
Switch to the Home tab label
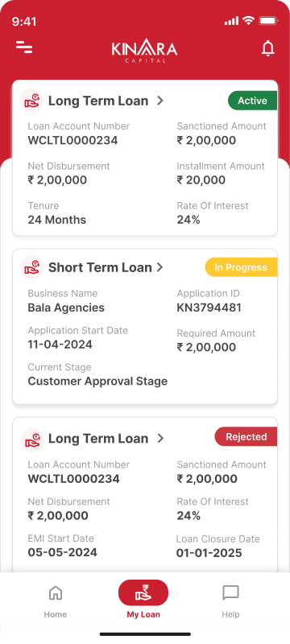(x=56, y=615)
